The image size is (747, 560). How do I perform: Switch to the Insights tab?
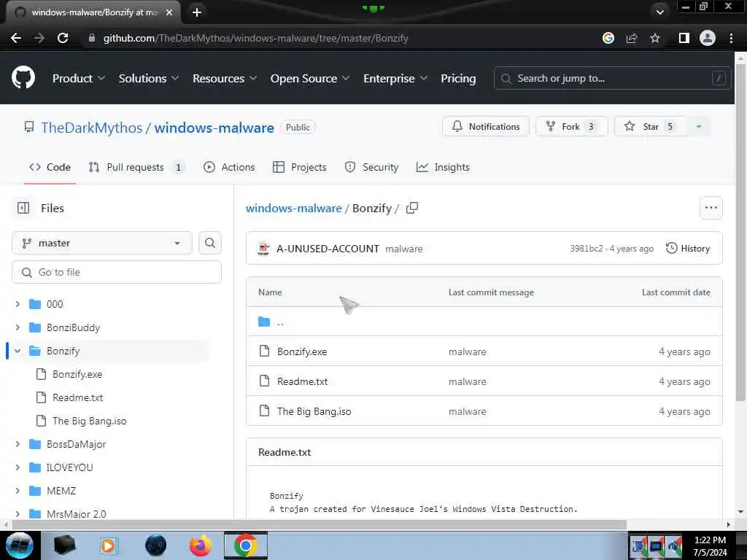pos(443,167)
